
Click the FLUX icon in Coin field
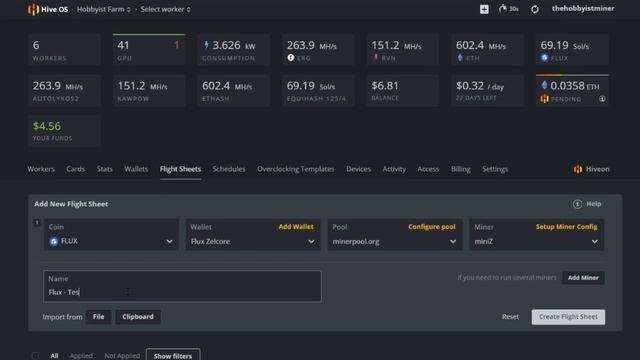53,241
